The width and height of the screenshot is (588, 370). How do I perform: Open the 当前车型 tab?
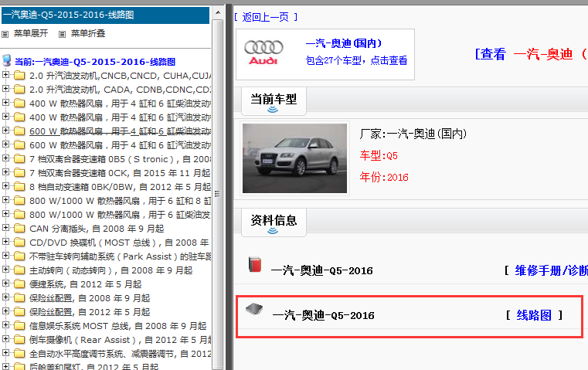click(x=274, y=101)
